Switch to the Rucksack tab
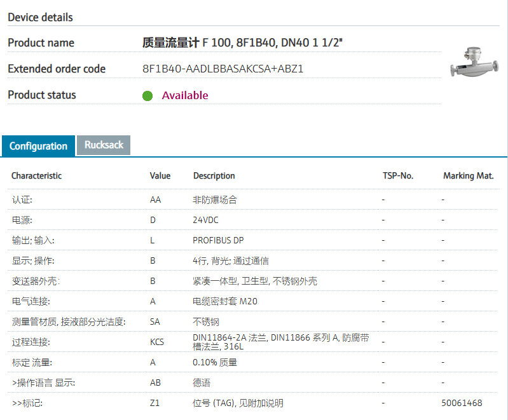This screenshot has width=508, height=420. click(104, 145)
